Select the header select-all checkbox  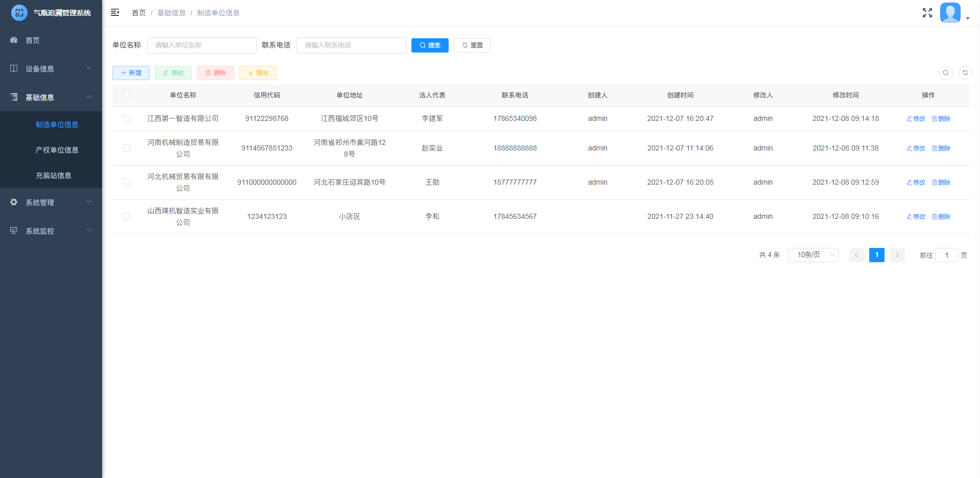[127, 95]
